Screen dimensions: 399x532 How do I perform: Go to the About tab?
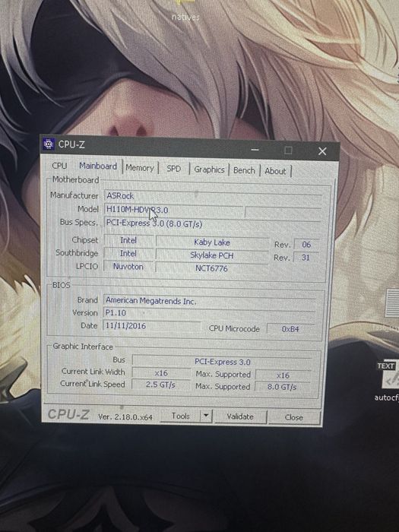pyautogui.click(x=275, y=171)
